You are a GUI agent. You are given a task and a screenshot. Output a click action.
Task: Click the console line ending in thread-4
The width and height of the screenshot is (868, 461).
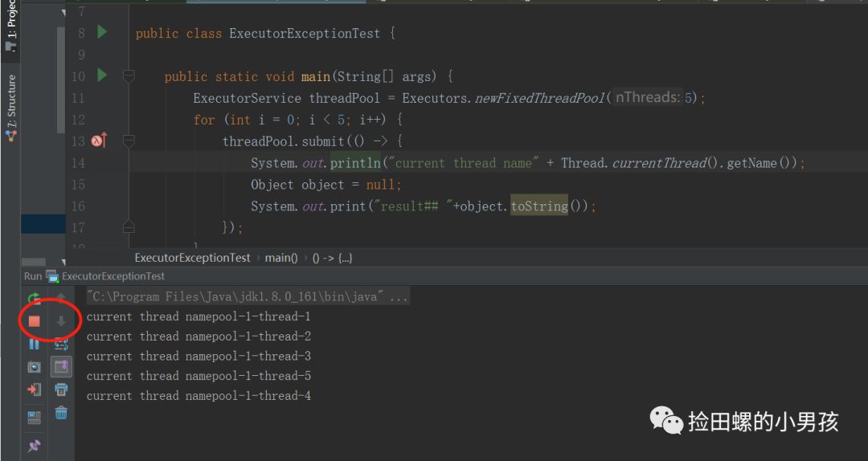pos(199,396)
